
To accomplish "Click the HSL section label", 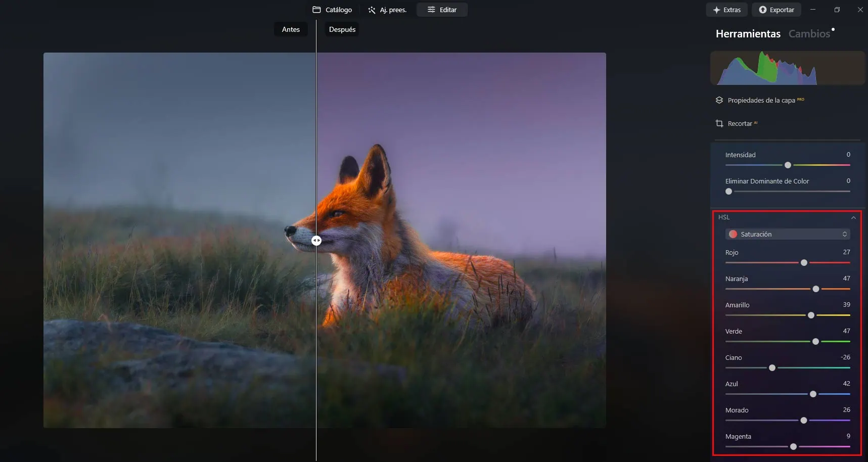I will pyautogui.click(x=723, y=217).
